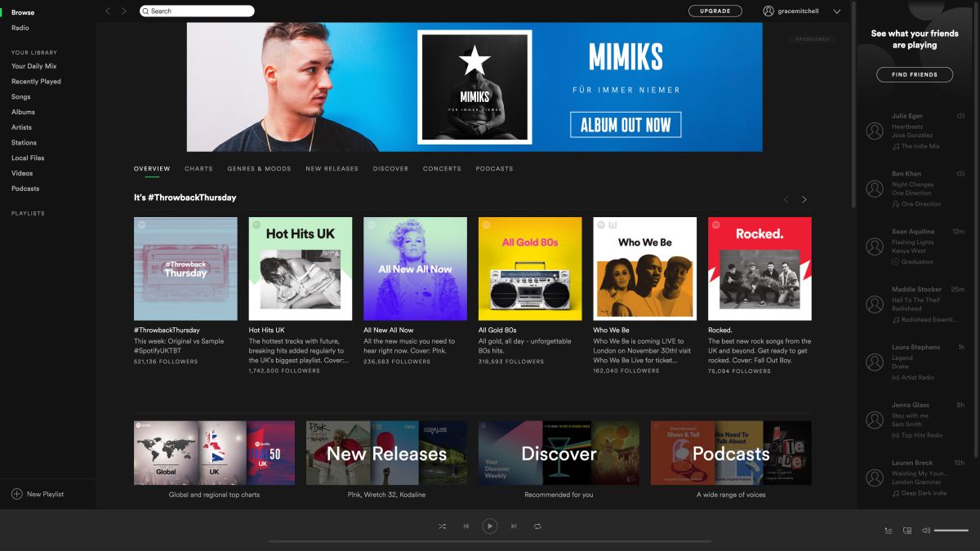
Task: Click Julia Eger's profile avatar icon
Action: [x=875, y=131]
